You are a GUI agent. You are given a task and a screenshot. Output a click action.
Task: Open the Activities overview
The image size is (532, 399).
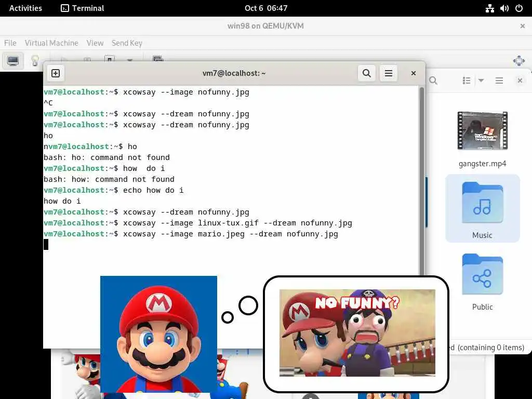pos(25,8)
